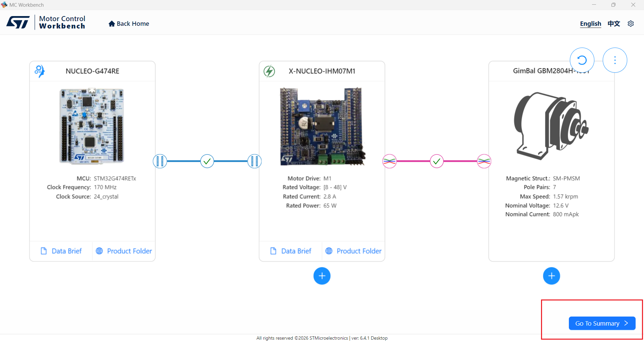
Task: Click the Rated Power value 65 W
Action: [330, 206]
